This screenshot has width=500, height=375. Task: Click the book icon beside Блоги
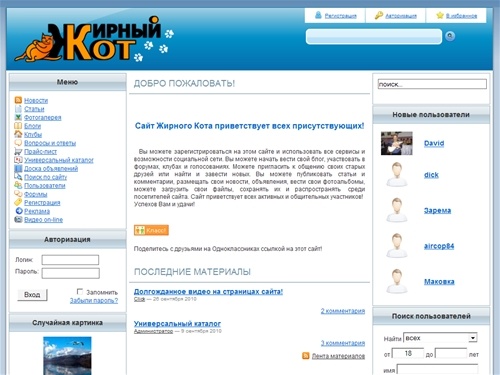(18, 126)
